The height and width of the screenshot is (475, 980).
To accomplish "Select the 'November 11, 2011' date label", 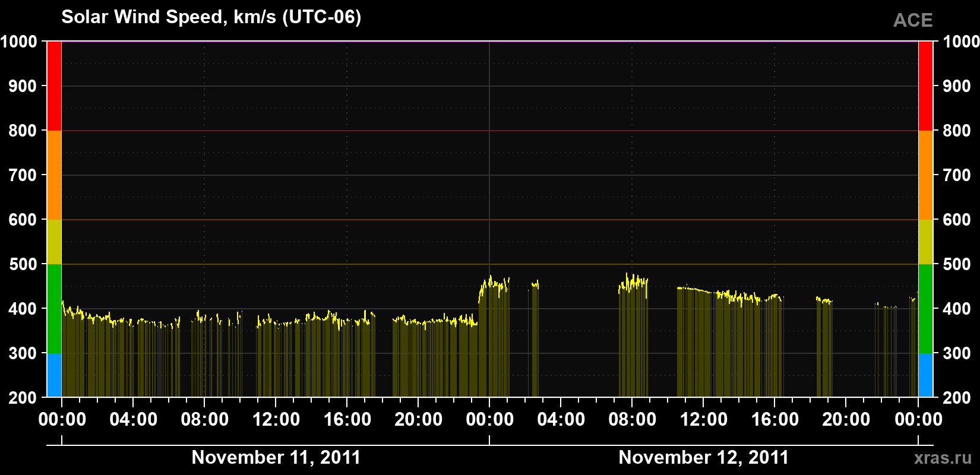I will point(276,457).
